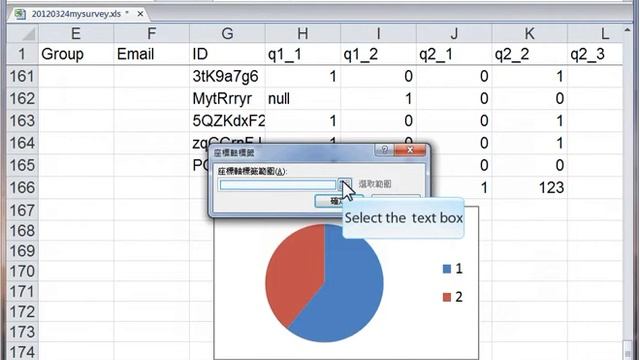
Task: Select row 172 header
Action: [22, 312]
